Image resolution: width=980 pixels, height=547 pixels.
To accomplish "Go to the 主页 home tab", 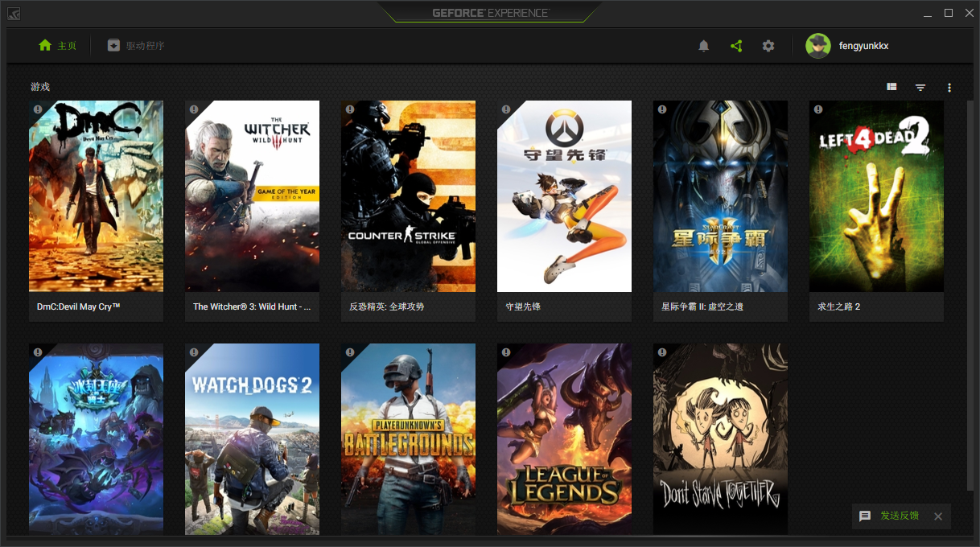I will pos(57,46).
